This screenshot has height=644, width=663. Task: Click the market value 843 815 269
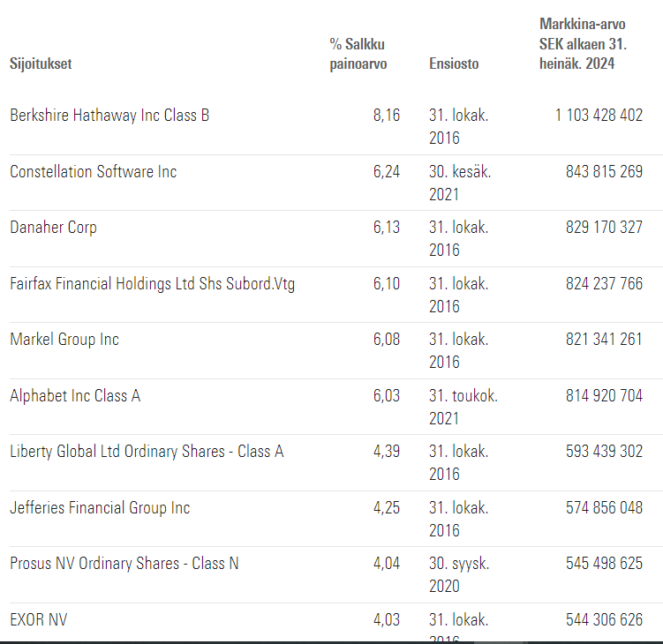point(604,172)
